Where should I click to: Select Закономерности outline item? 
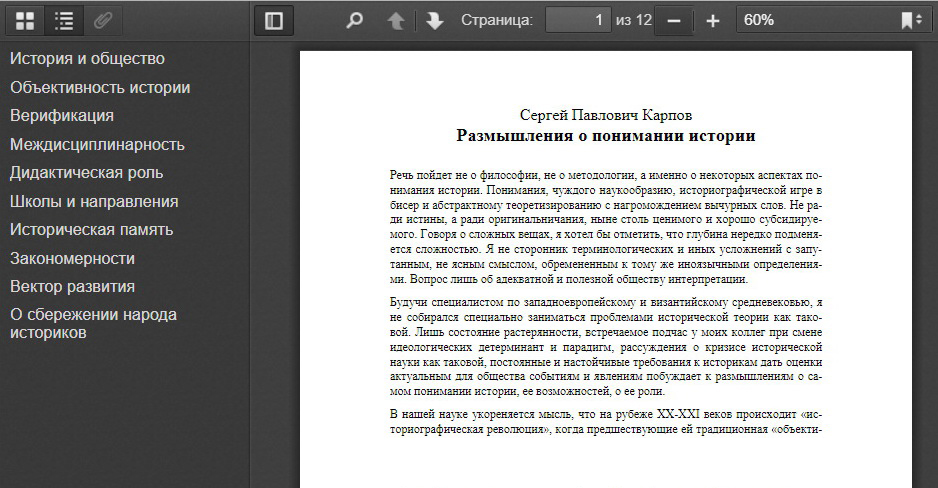click(72, 258)
